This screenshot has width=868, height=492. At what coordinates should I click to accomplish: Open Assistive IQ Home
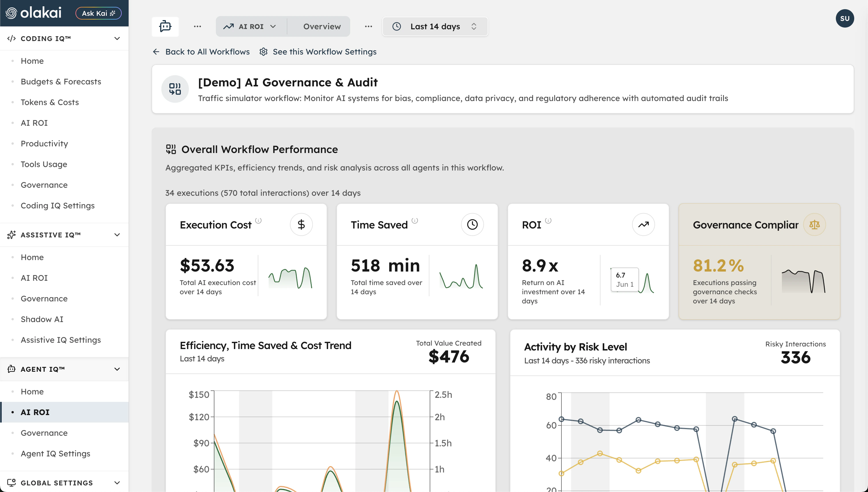tap(32, 257)
